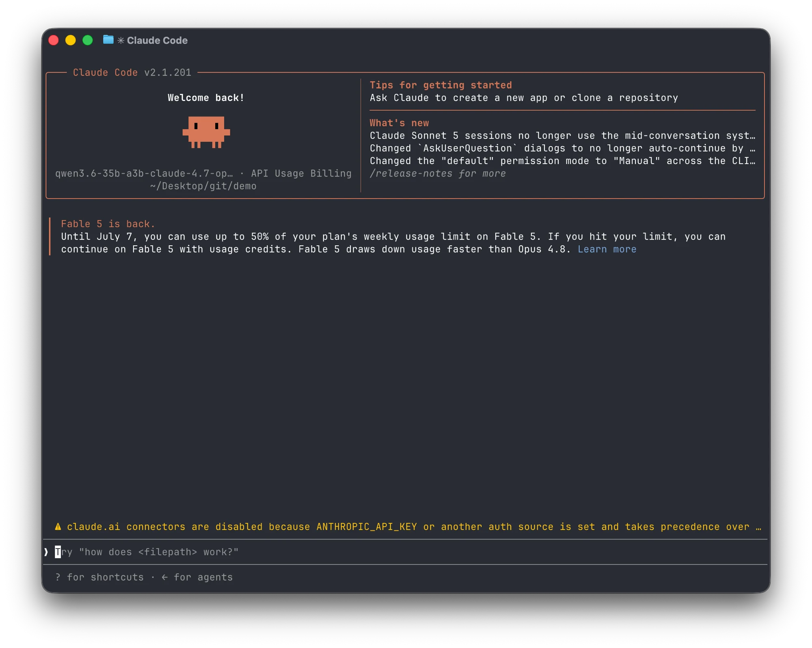Click the 'Claude Sonnet 5 sessions' release note

click(562, 135)
